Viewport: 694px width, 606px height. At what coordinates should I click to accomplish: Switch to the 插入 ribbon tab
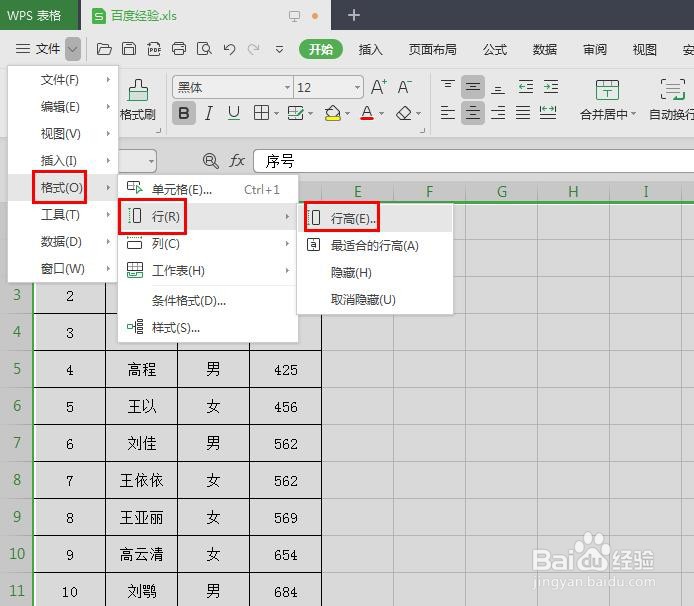pos(370,50)
